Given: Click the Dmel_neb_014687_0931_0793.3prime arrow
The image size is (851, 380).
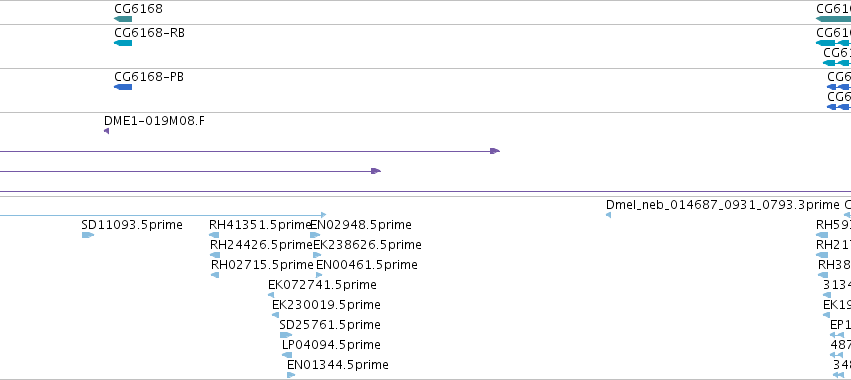Looking at the screenshot, I should (x=608, y=215).
